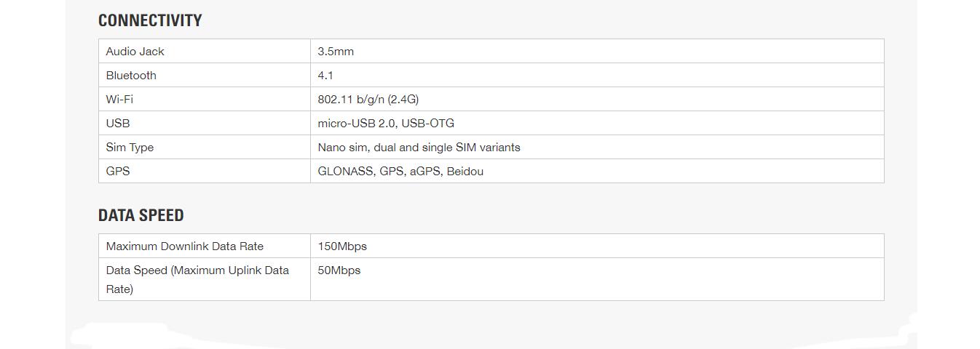Click the Beidou text in GPS row
Viewport: 980px width, 349px height.
point(465,172)
